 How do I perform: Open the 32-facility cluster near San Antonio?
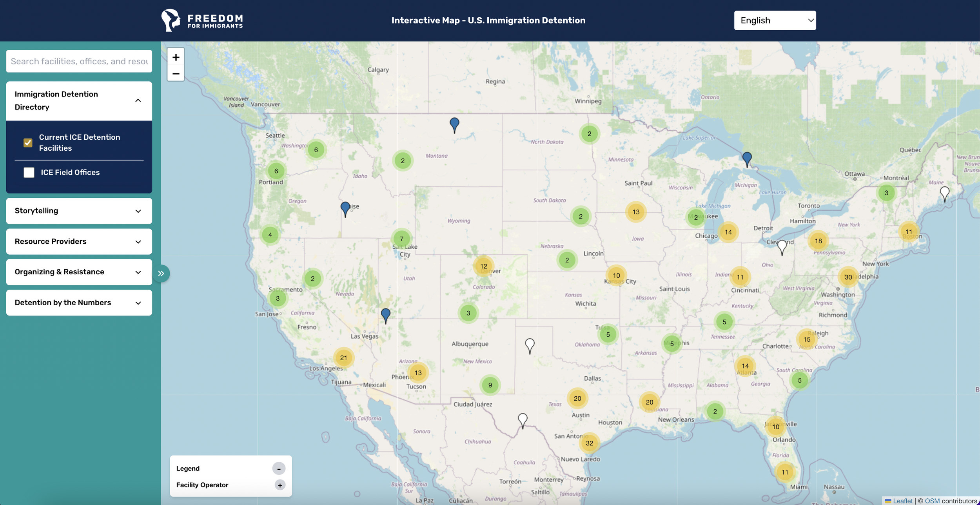coord(589,443)
